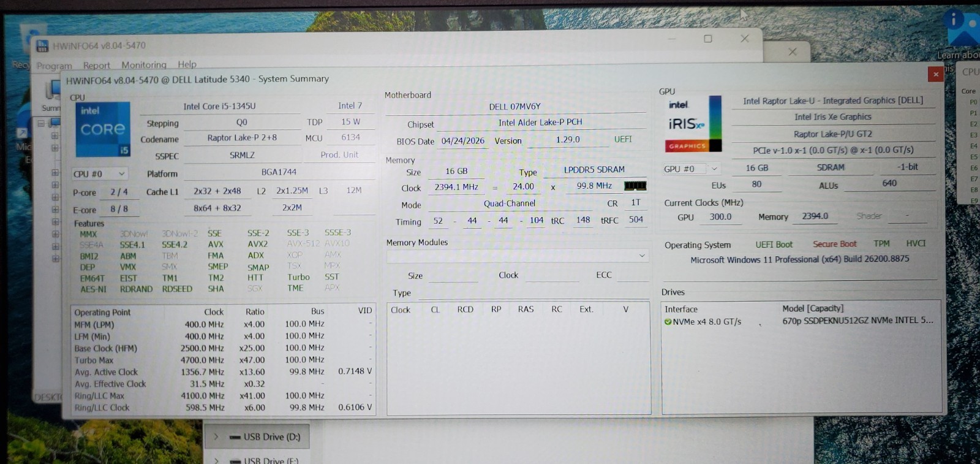
Task: Select the Ring/LLC Max row
Action: (x=224, y=396)
